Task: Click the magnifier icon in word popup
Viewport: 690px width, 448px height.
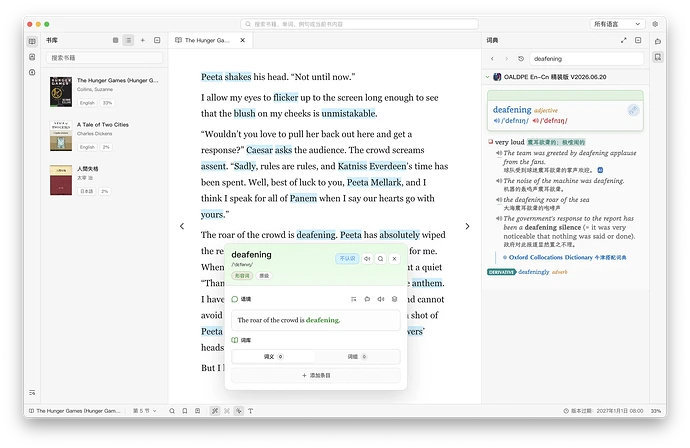Action: [x=381, y=258]
